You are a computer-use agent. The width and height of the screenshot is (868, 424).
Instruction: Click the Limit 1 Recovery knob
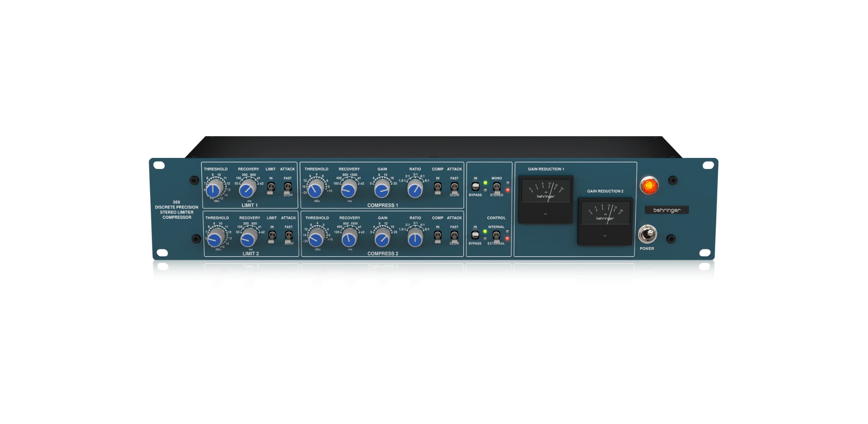(248, 189)
